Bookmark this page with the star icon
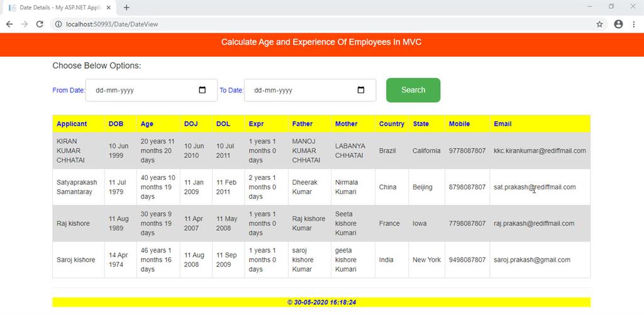The width and height of the screenshot is (644, 314). click(x=599, y=25)
